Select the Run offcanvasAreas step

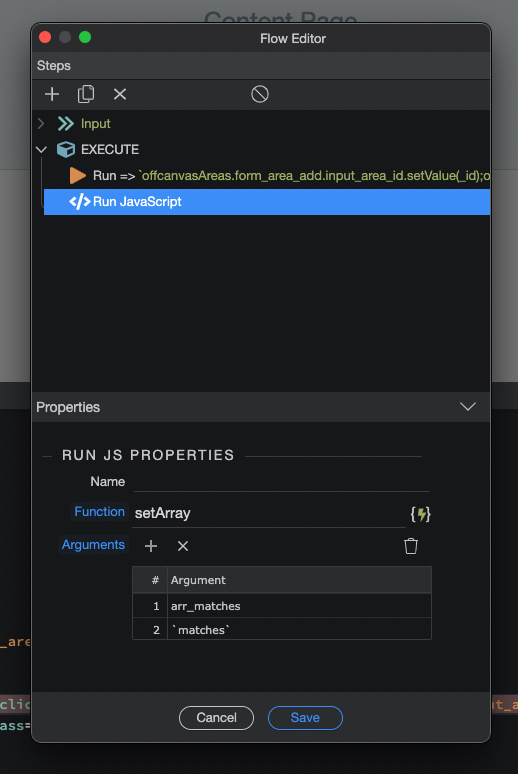pos(279,176)
